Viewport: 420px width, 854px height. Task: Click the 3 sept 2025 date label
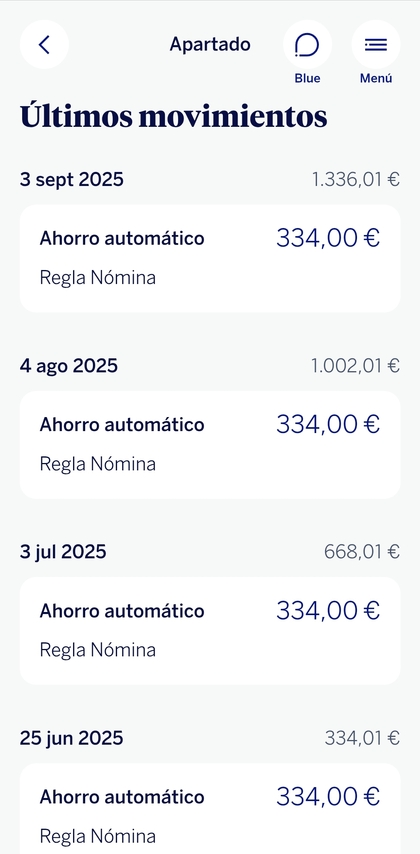pos(72,179)
